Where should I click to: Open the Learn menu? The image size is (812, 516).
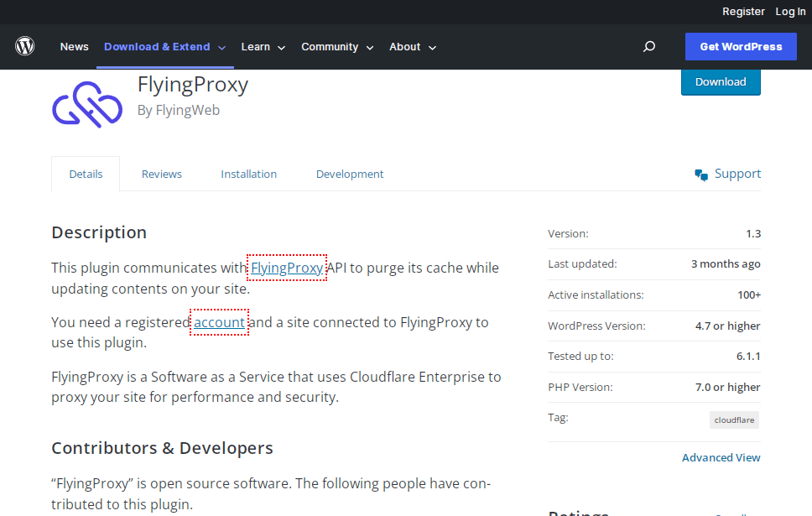(x=255, y=47)
